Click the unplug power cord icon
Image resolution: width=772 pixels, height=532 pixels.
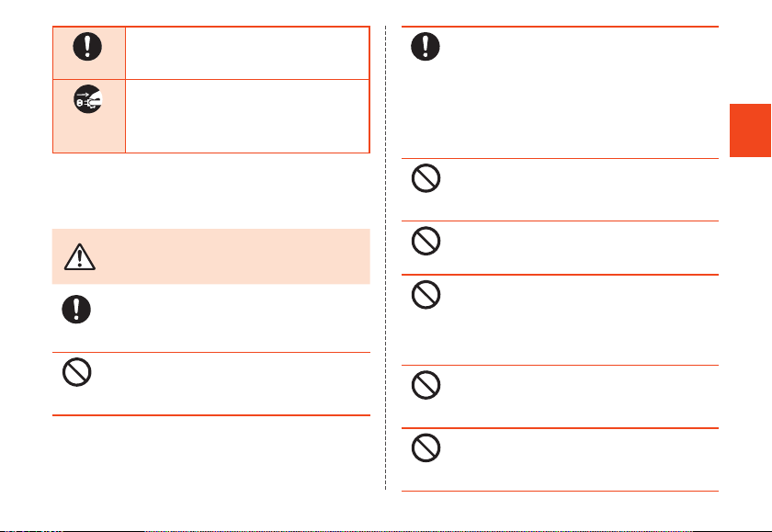tap(87, 99)
